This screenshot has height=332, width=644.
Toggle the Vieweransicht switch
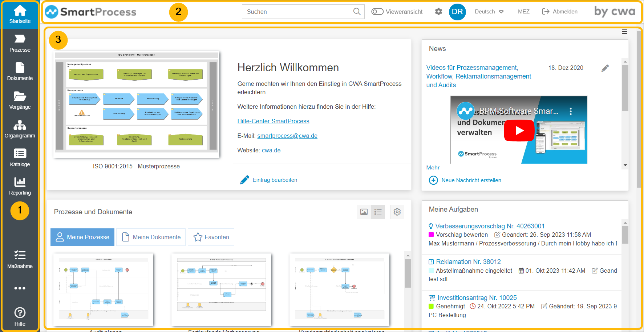coord(377,12)
